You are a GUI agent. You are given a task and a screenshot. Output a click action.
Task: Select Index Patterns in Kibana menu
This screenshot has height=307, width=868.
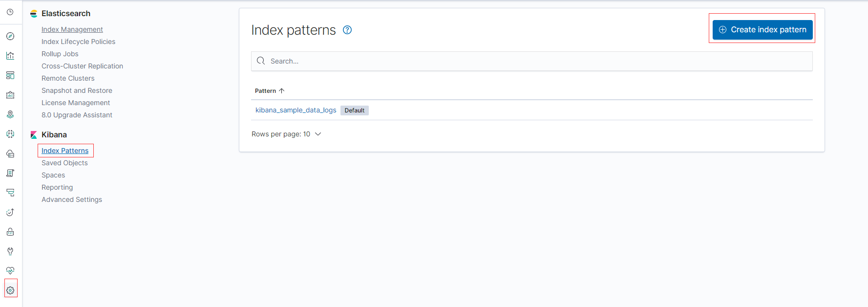click(65, 151)
